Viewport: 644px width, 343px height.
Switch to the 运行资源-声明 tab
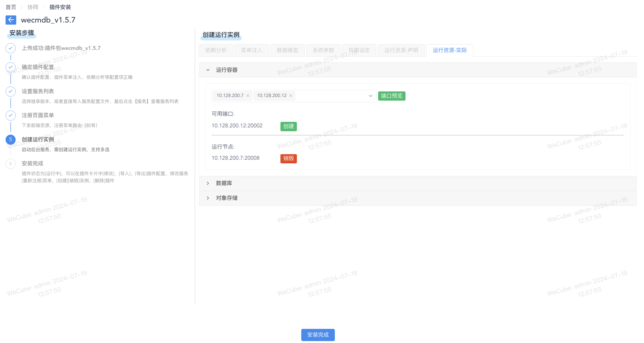pyautogui.click(x=401, y=50)
